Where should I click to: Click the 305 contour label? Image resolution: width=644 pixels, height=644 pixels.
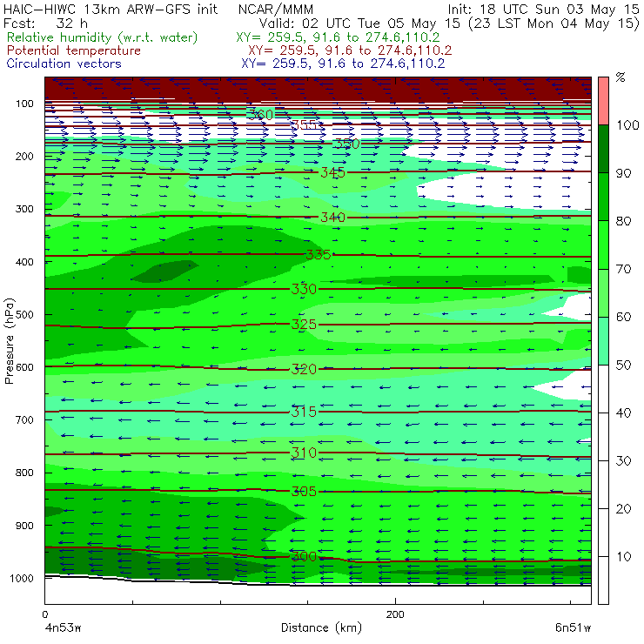pyautogui.click(x=304, y=491)
